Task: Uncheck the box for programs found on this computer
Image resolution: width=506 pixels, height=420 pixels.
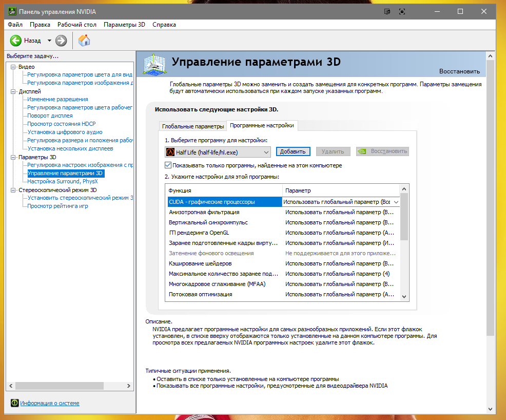Action: pyautogui.click(x=168, y=165)
